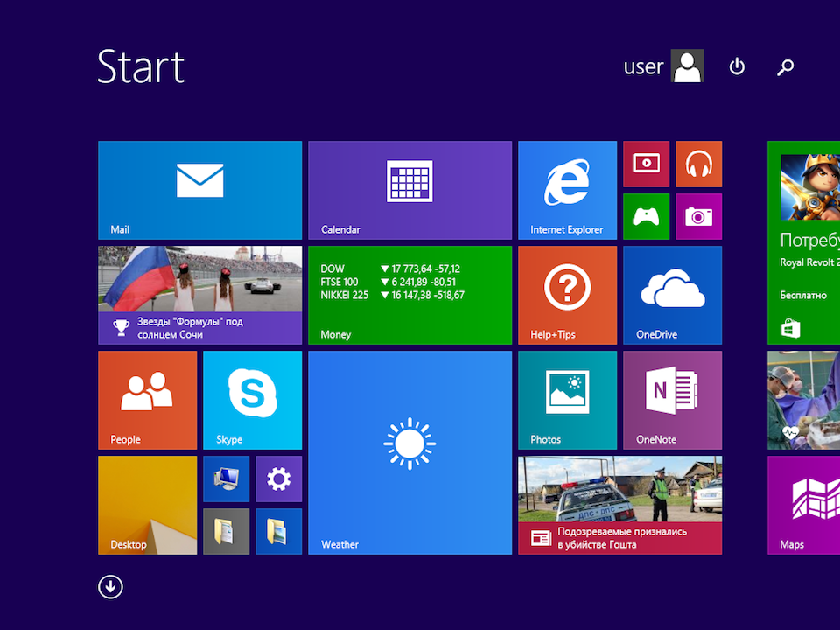
Task: Open the OneDrive tile
Action: tap(672, 295)
